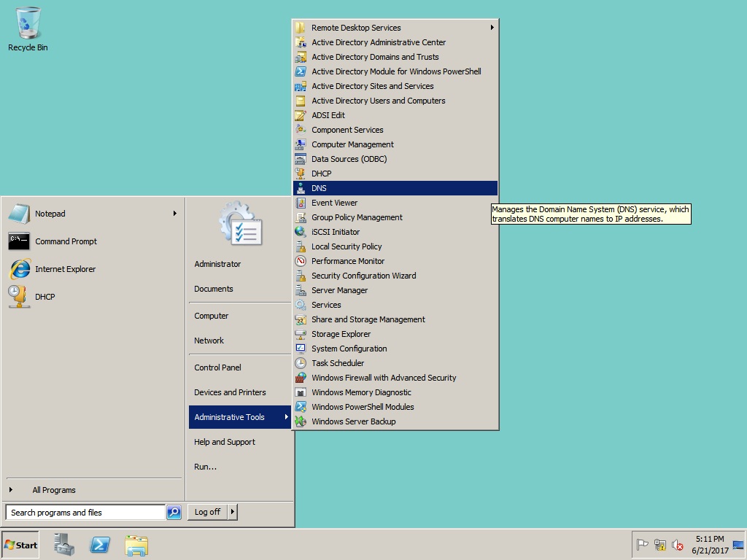Click the Event Viewer icon
The height and width of the screenshot is (560, 747).
click(300, 203)
